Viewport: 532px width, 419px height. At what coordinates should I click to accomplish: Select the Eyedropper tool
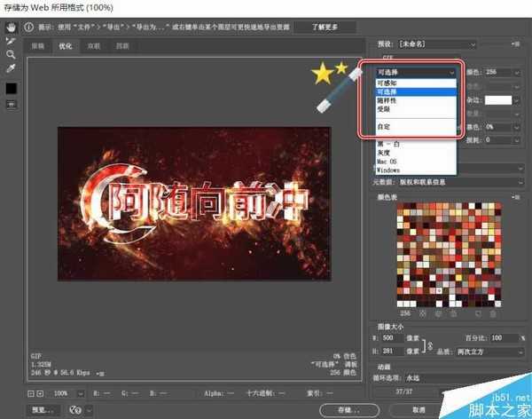coord(12,67)
